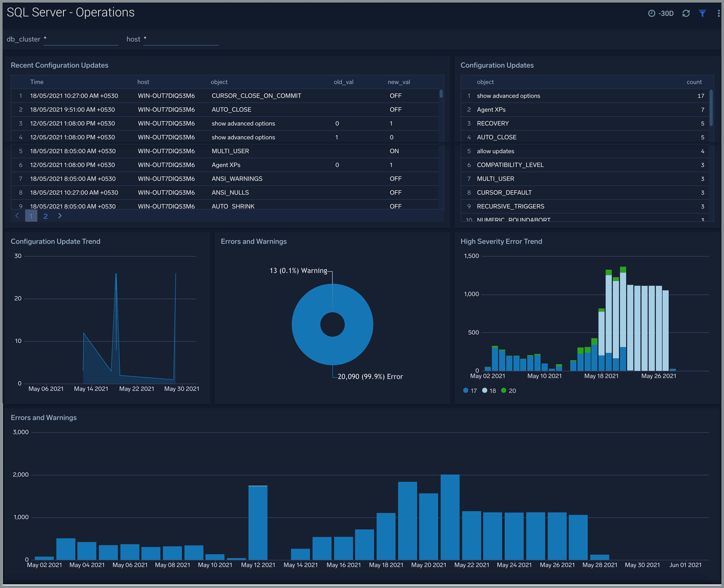Select page 1 of Recent Configuration Updates
This screenshot has width=724, height=588.
(x=31, y=216)
